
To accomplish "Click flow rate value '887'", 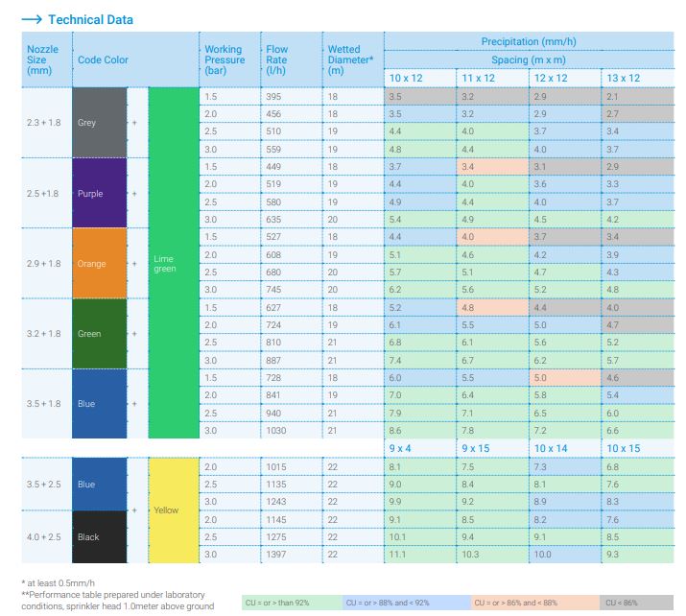I will 273,361.
